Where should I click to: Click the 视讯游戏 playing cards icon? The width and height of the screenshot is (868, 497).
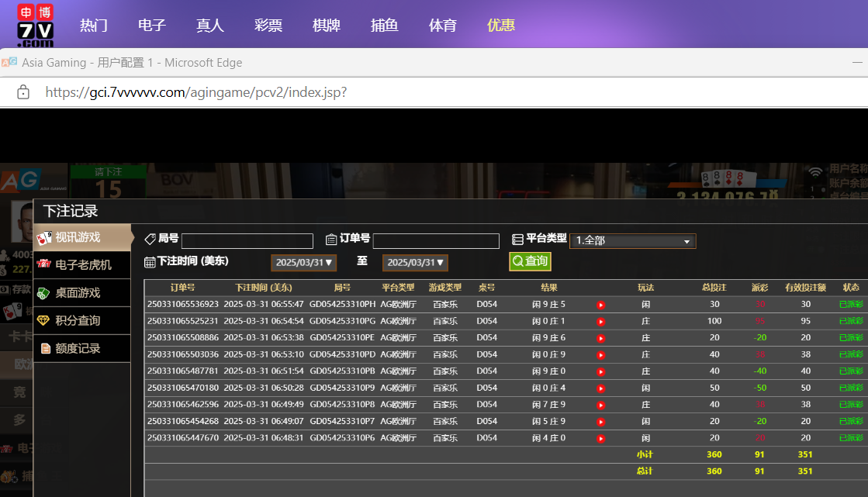(x=44, y=237)
